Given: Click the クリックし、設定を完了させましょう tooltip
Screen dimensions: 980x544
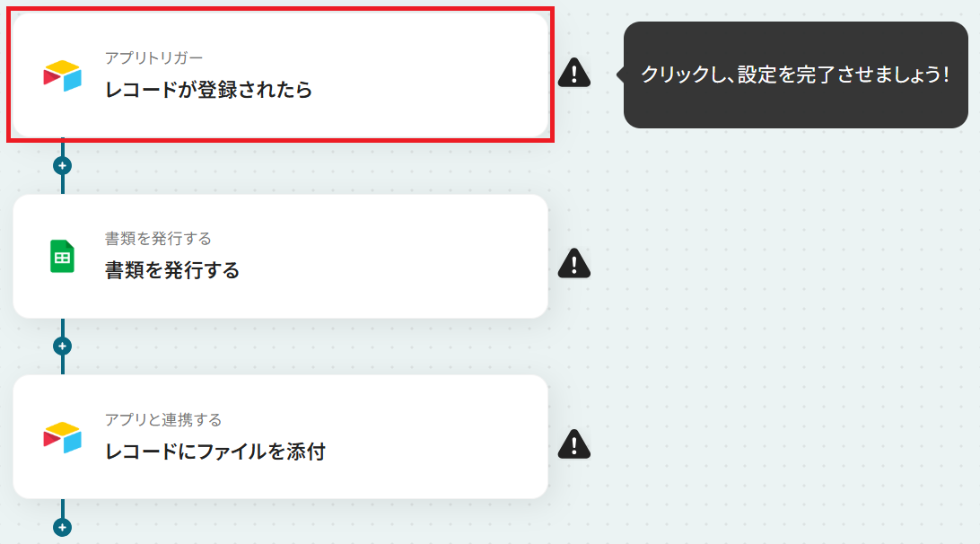Looking at the screenshot, I should click(796, 75).
